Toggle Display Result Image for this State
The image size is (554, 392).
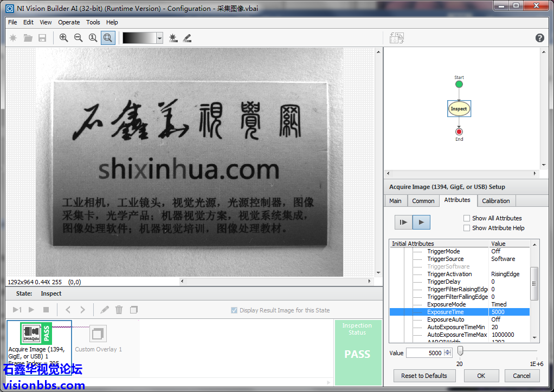tap(234, 310)
